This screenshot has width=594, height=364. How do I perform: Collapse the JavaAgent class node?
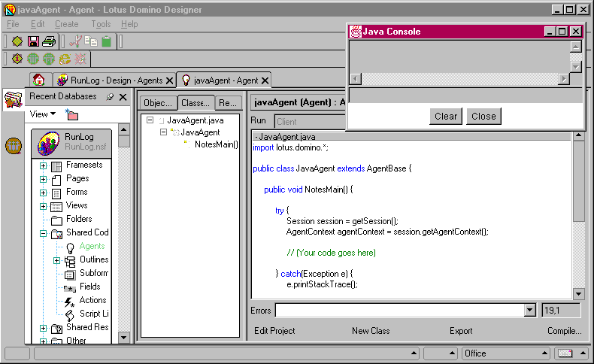coord(163,132)
